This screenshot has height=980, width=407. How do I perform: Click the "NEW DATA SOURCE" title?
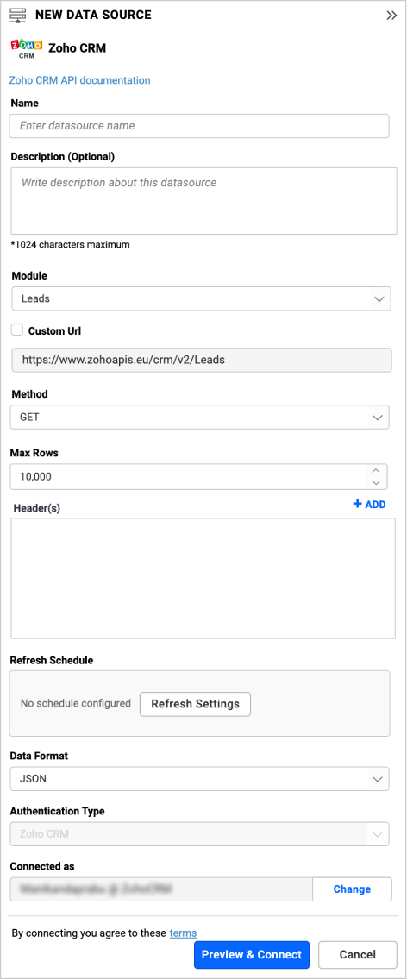[x=93, y=15]
